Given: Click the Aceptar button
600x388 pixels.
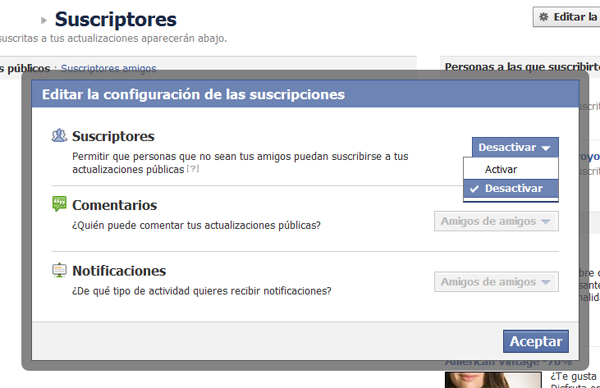Looking at the screenshot, I should click(536, 341).
